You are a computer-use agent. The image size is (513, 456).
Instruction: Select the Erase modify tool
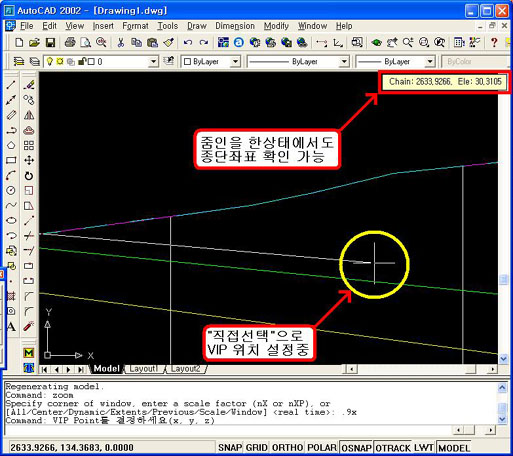tap(29, 85)
